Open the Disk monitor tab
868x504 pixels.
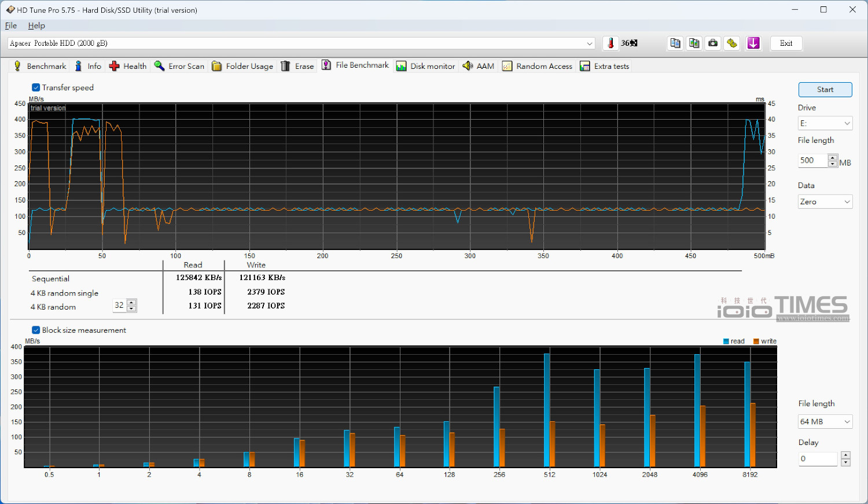pos(426,66)
